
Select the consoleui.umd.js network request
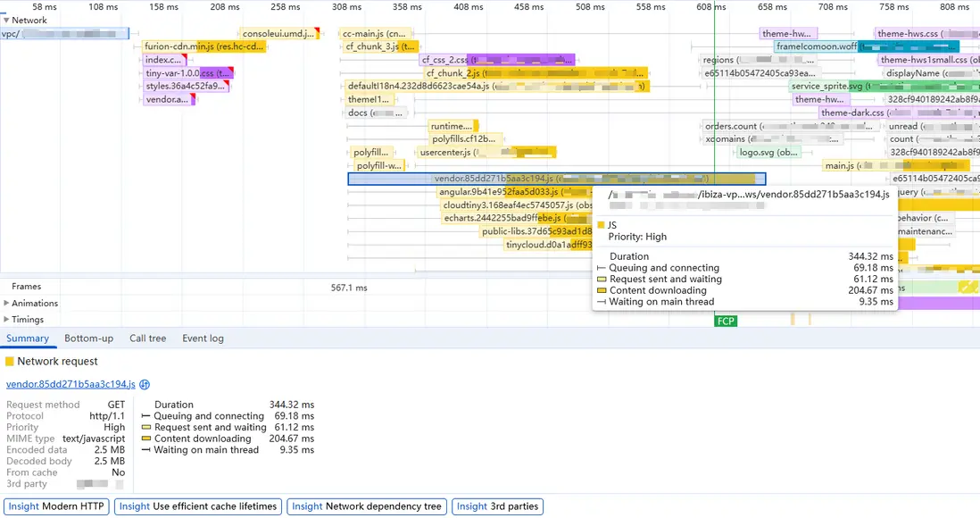pos(279,34)
